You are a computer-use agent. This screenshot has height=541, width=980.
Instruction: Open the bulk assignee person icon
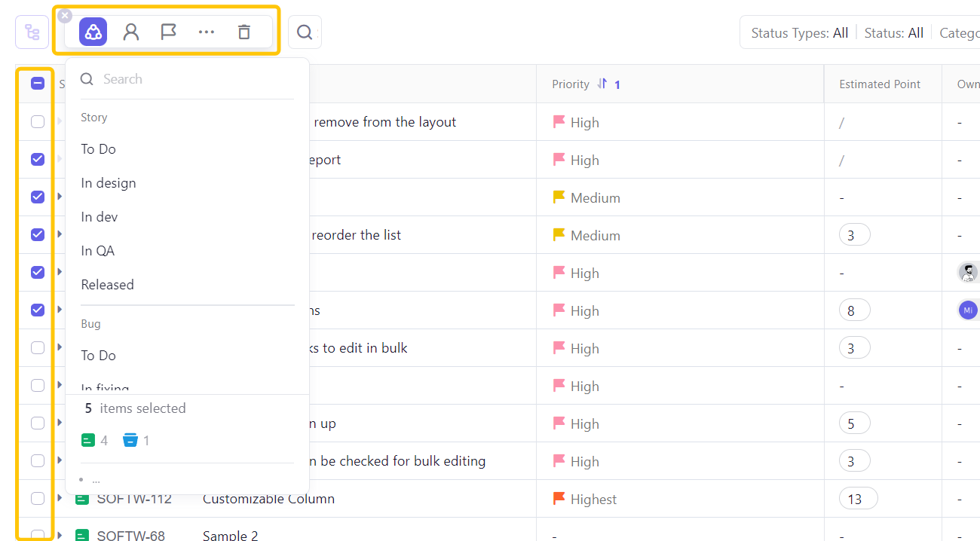point(131,32)
